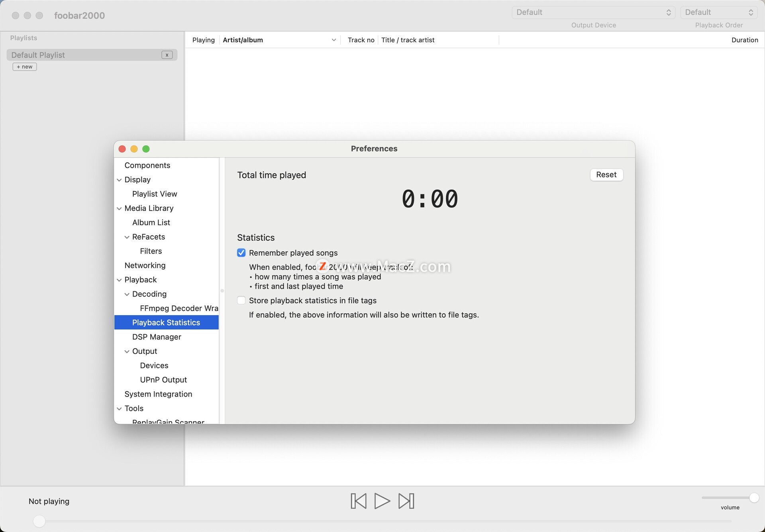Open the Output Device dropdown
The width and height of the screenshot is (765, 532).
(x=593, y=12)
